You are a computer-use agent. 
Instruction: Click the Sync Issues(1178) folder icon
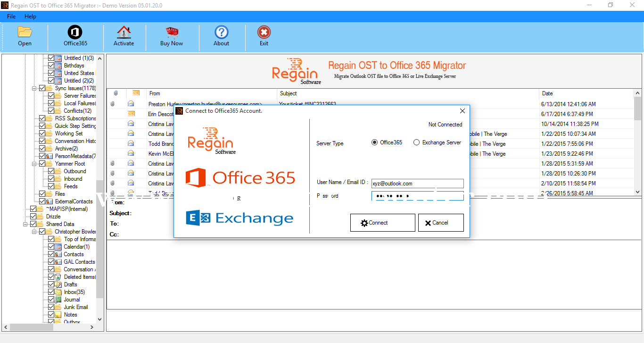click(50, 88)
